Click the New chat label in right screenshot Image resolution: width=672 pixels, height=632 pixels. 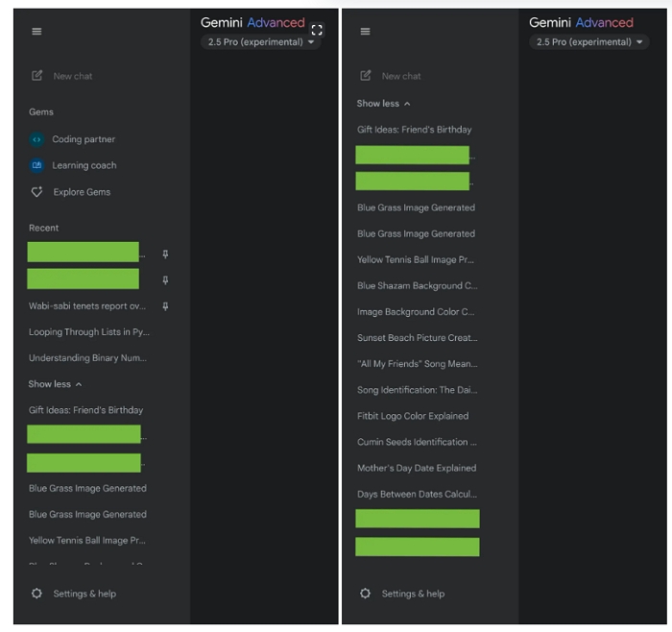pos(401,76)
